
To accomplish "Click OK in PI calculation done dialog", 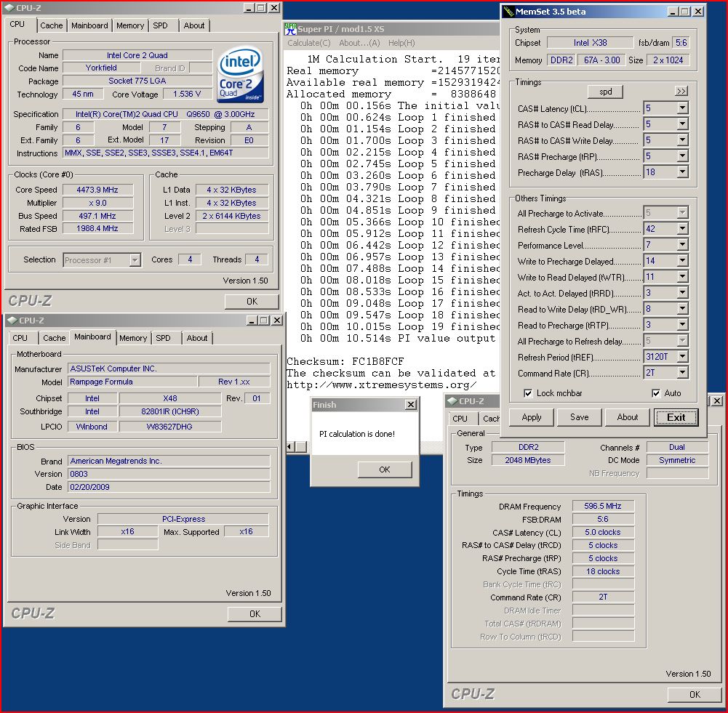I will pos(385,470).
